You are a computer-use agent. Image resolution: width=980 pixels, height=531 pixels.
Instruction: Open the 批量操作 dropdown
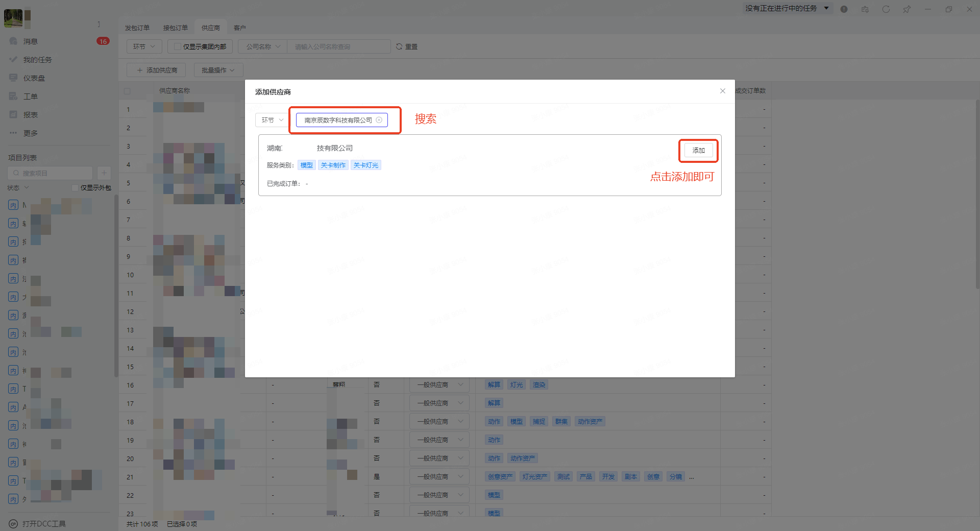tap(218, 70)
